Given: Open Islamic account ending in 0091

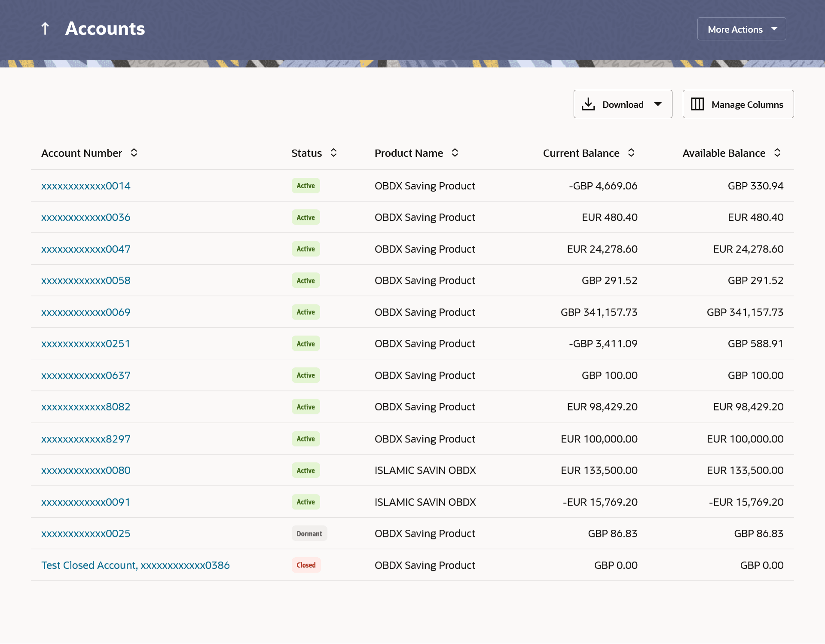Looking at the screenshot, I should click(86, 502).
